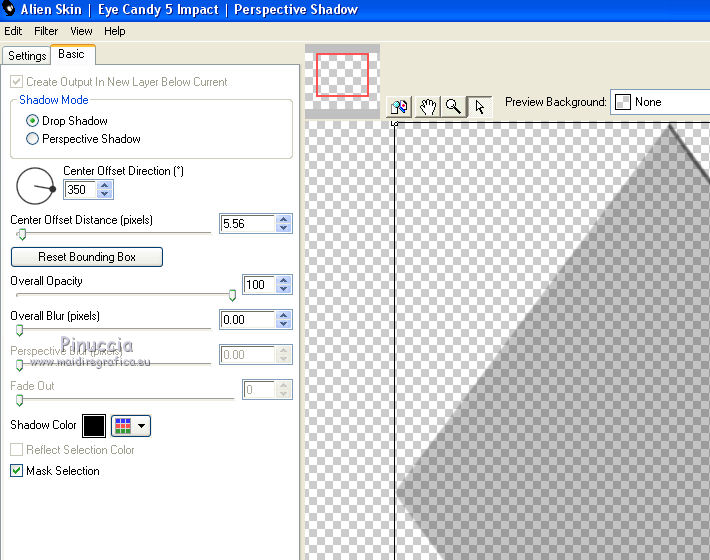Image resolution: width=710 pixels, height=560 pixels.
Task: Click the Overall Blur slider handle
Action: 19,330
